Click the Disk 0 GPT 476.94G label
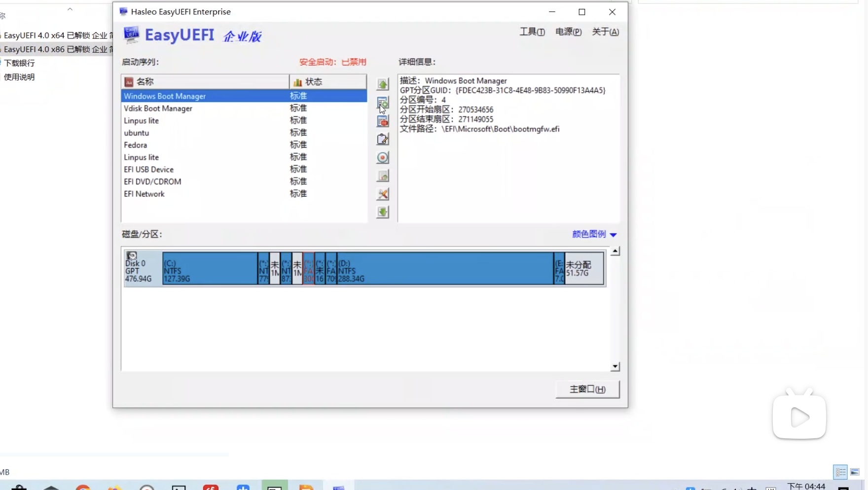This screenshot has width=868, height=490. [x=138, y=271]
